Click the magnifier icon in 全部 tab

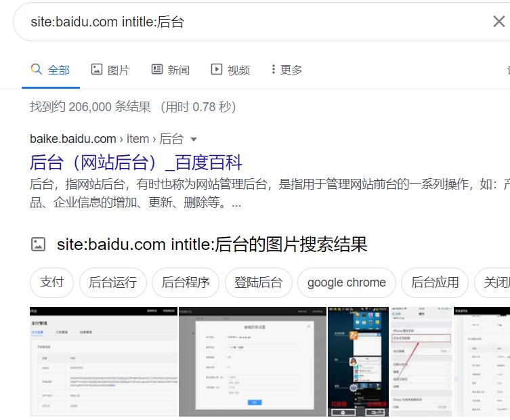coord(37,69)
